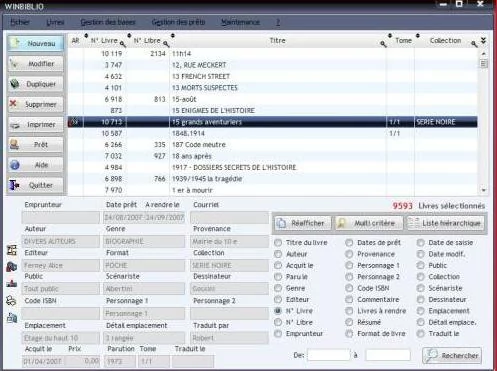Image resolution: width=497 pixels, height=371 pixels.
Task: Click sort arrows at left of Titre column
Action: [x=173, y=36]
